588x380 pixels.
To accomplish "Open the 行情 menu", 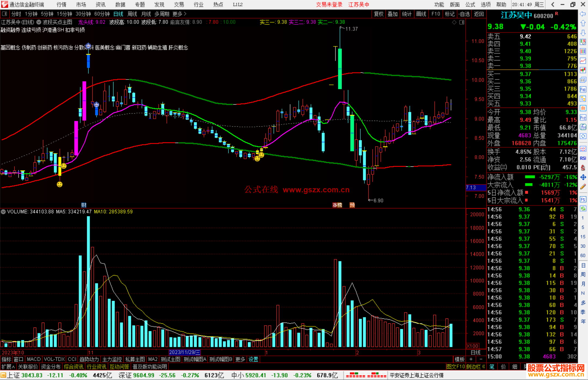I will pyautogui.click(x=61, y=5).
